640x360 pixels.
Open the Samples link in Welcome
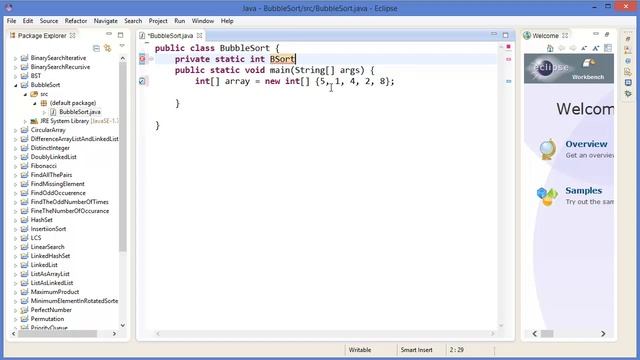tap(583, 190)
